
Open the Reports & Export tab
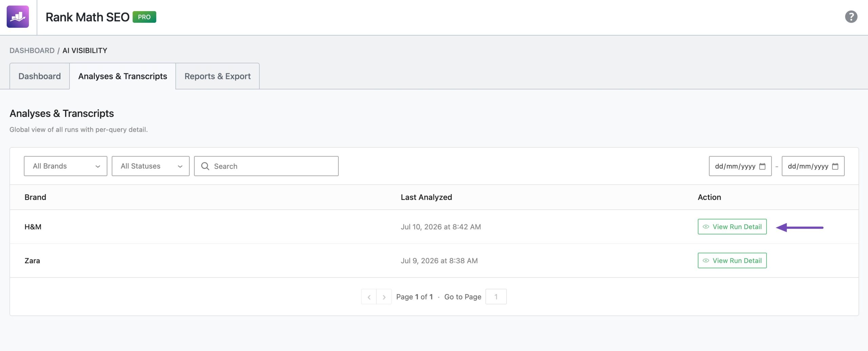(x=218, y=76)
